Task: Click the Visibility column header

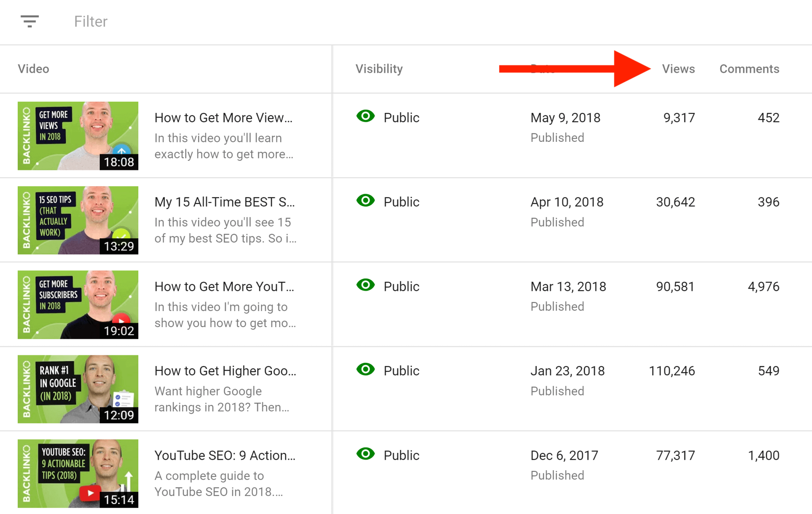Action: [x=379, y=69]
